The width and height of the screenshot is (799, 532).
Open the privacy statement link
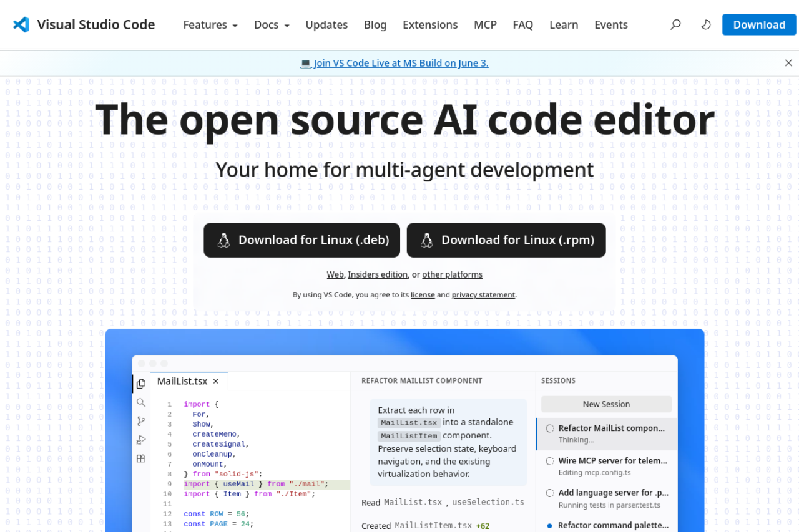pos(484,295)
